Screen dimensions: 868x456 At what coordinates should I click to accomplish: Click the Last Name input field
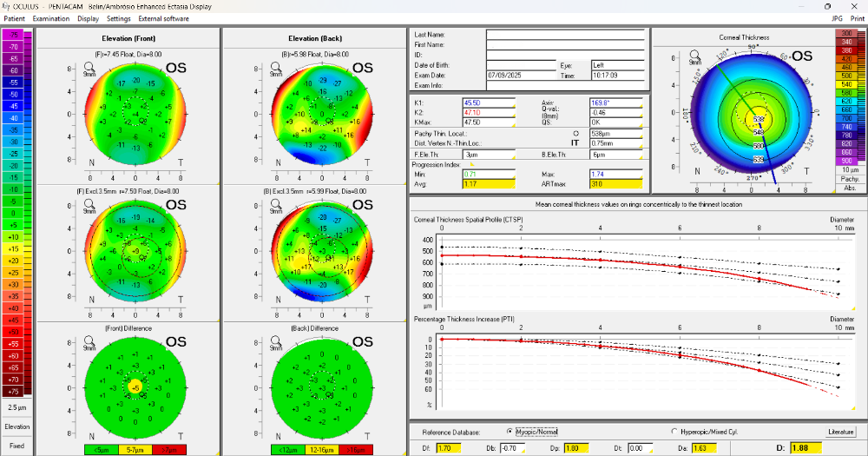click(565, 35)
